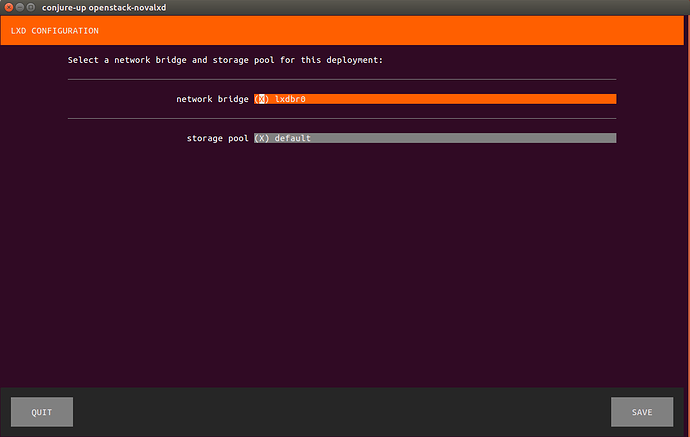
Task: Maximize the conjure-up window
Action: (31, 7)
